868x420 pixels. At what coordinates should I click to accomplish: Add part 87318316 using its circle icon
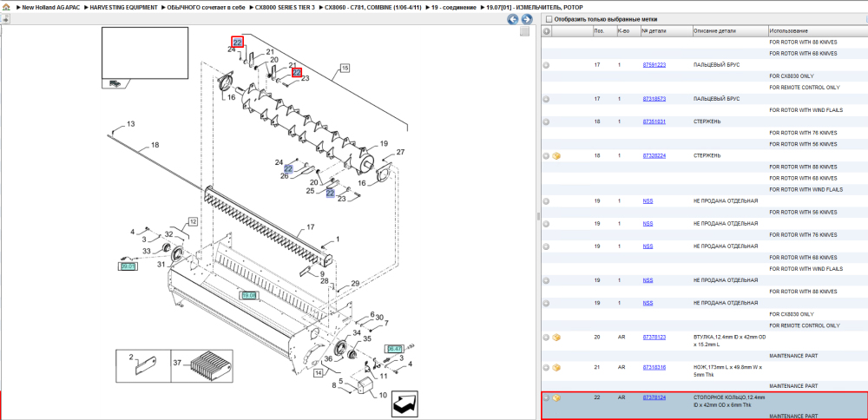(546, 367)
